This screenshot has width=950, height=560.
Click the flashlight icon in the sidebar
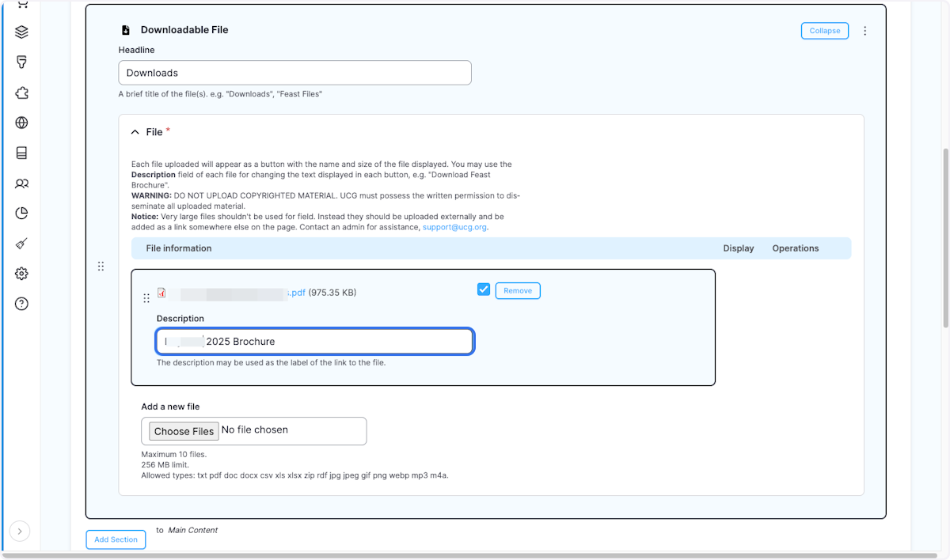click(21, 62)
